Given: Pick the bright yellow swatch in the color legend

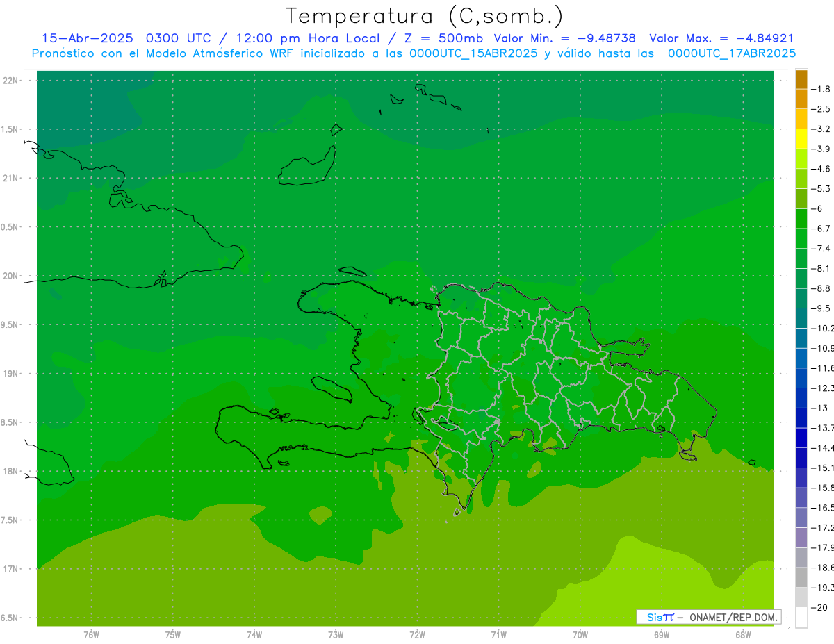Looking at the screenshot, I should (x=801, y=139).
